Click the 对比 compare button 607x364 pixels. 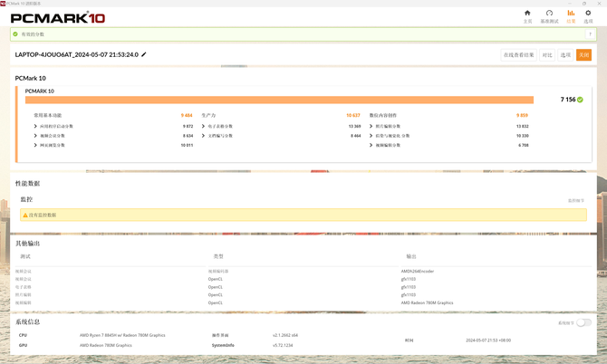(547, 55)
